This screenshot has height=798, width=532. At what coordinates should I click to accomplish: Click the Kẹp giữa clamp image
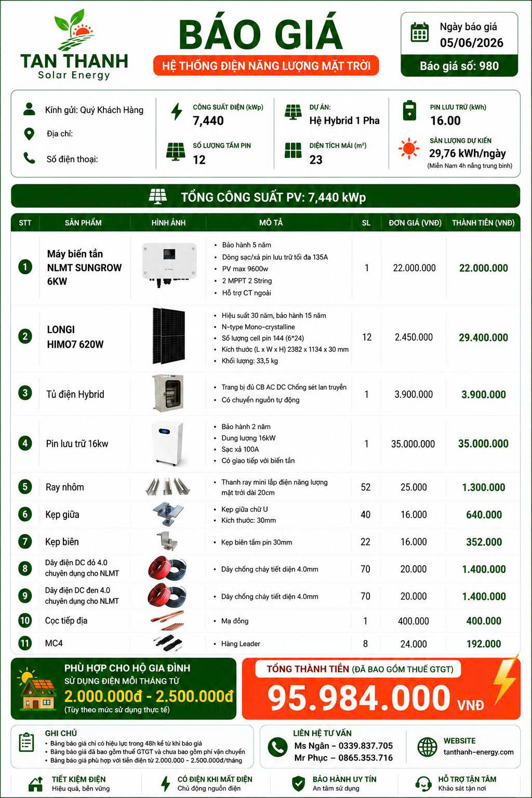pyautogui.click(x=168, y=514)
